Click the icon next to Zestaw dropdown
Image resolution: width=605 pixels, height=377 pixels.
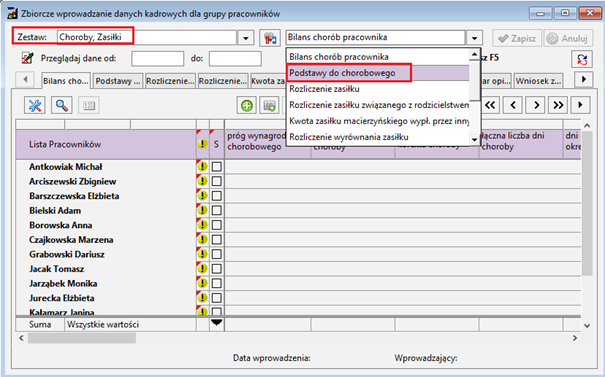coord(270,38)
